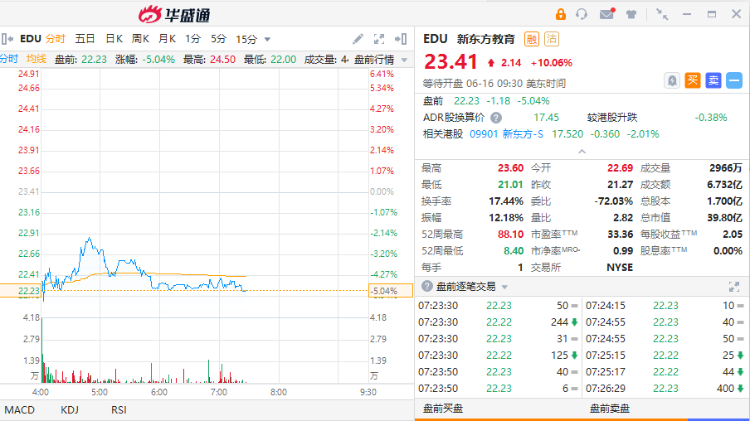Screen dimensions: 750x421
Task: Switch to 周K chart tab
Action: pyautogui.click(x=141, y=39)
